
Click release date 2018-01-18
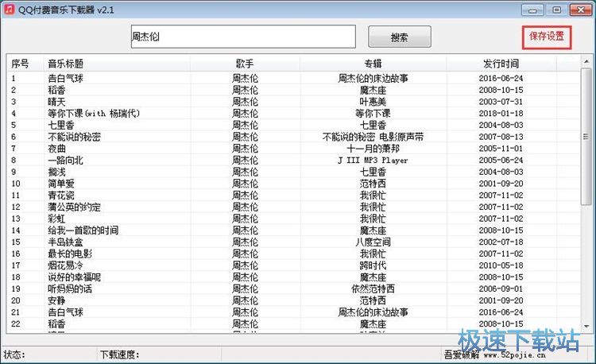[x=501, y=113]
